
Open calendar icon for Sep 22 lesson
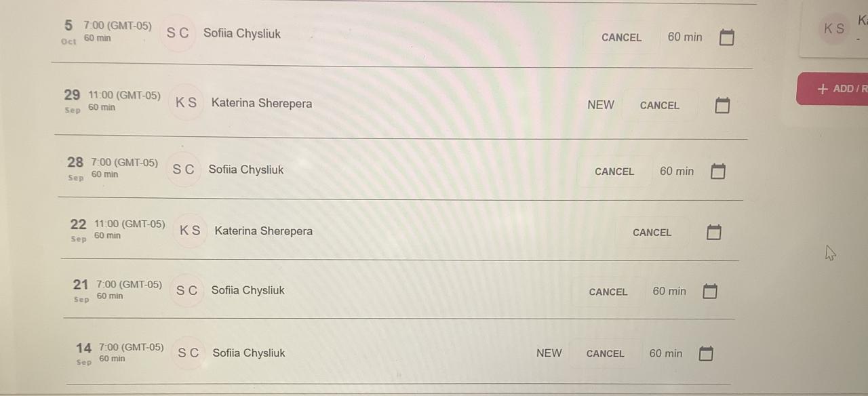pos(713,232)
